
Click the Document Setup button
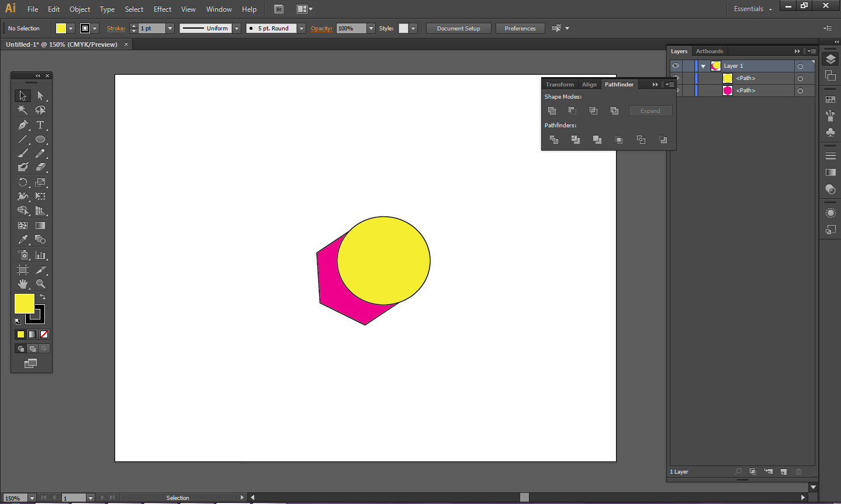click(458, 29)
